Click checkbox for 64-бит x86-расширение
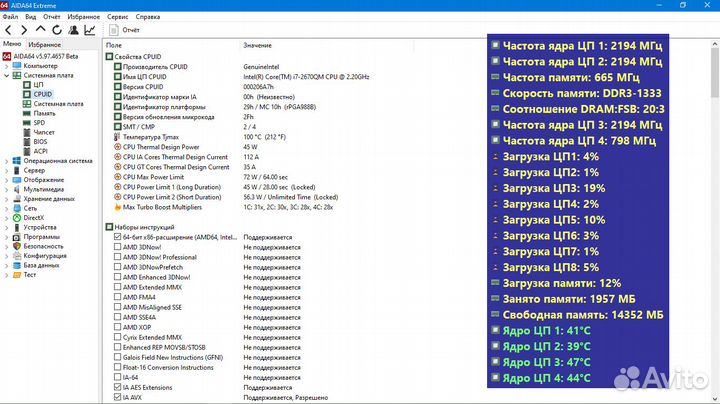Viewport: 720px width, 404px height. point(118,237)
